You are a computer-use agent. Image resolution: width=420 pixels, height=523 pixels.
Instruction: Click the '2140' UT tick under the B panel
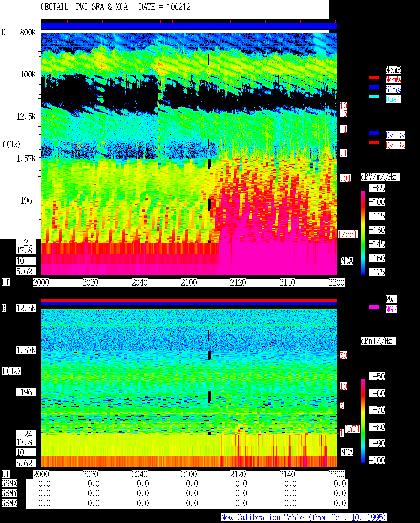point(287,474)
